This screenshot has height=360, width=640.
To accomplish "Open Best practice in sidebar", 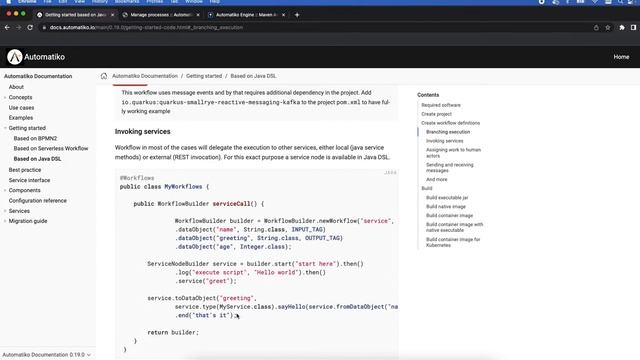I will pyautogui.click(x=25, y=170).
